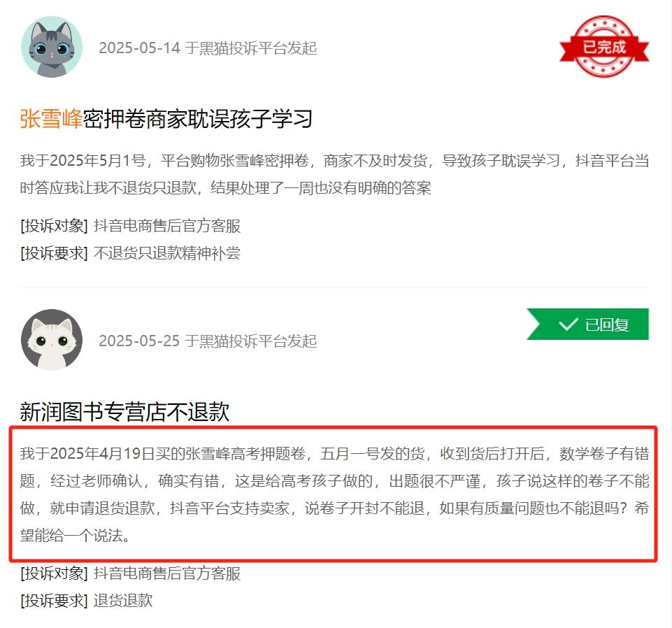This screenshot has height=628, width=672.
Task: Click the 密押卷商家耽误孩子学习 title portion
Action: pyautogui.click(x=198, y=119)
